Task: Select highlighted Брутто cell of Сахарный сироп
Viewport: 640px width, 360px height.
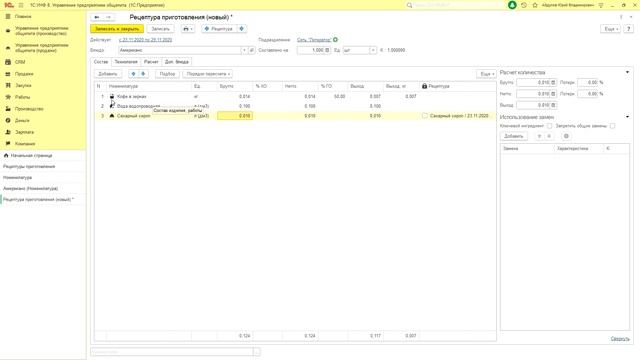Action: click(x=235, y=116)
